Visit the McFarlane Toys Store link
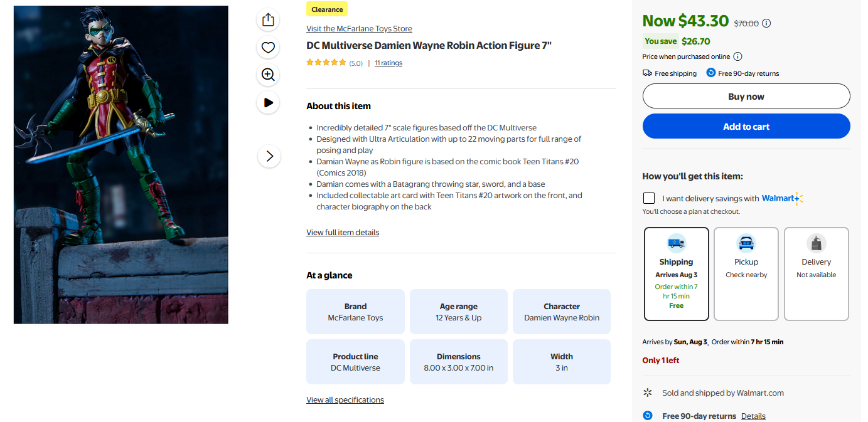868x422 pixels. [x=359, y=29]
